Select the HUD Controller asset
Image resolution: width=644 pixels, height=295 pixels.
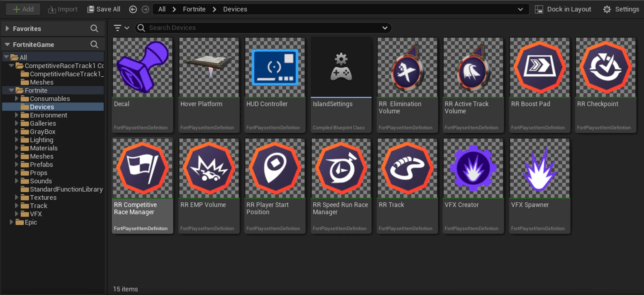point(275,85)
